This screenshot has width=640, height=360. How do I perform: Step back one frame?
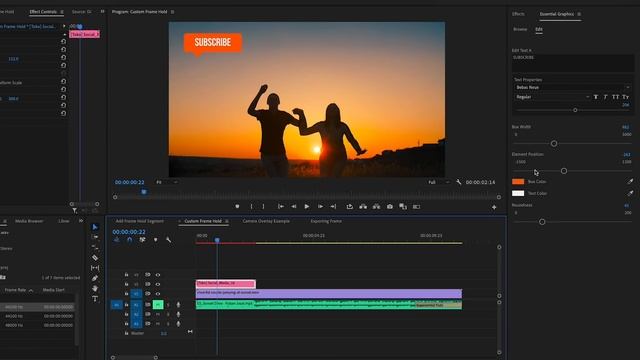(293, 207)
